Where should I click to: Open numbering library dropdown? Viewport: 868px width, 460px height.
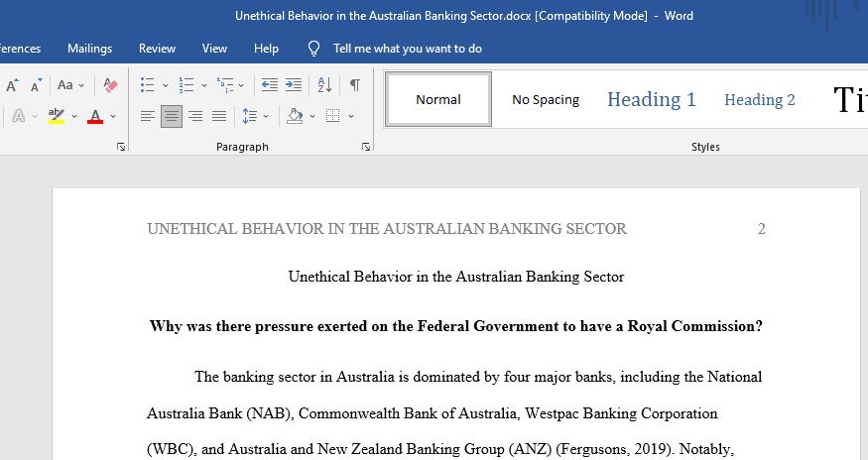point(203,85)
